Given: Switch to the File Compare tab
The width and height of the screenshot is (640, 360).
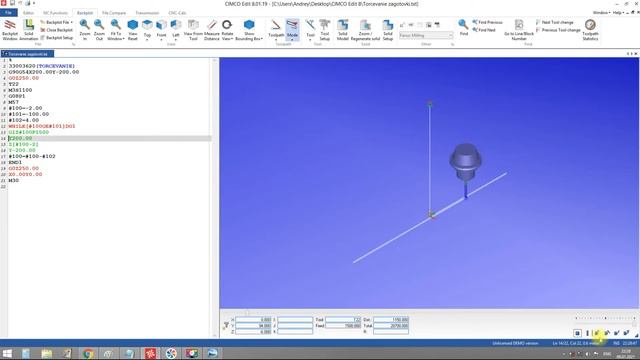Looking at the screenshot, I should point(114,13).
